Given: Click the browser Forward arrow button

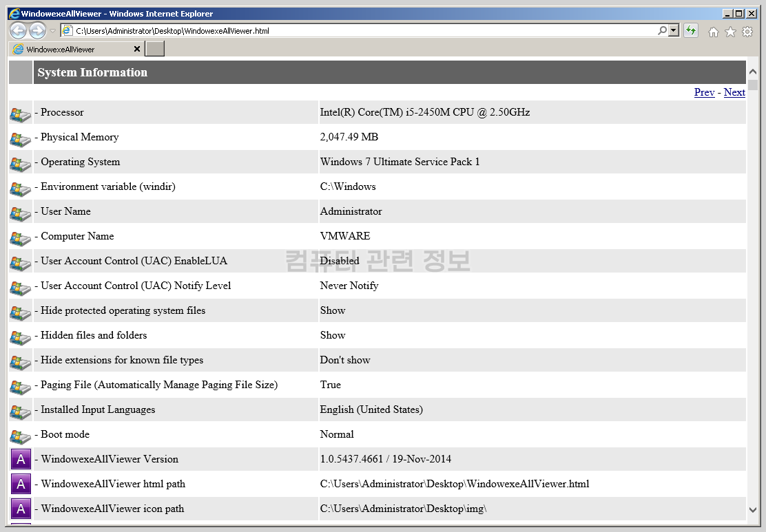Looking at the screenshot, I should [x=38, y=31].
